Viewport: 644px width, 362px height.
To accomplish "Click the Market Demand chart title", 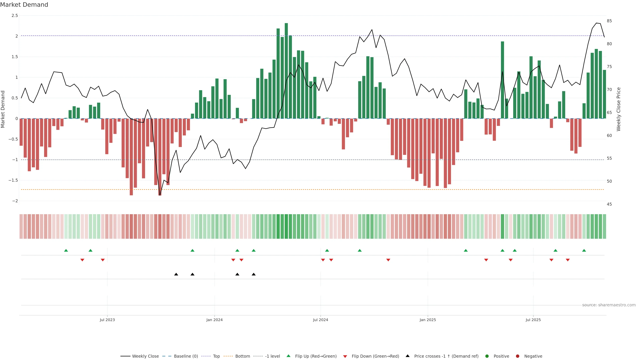I will (24, 5).
